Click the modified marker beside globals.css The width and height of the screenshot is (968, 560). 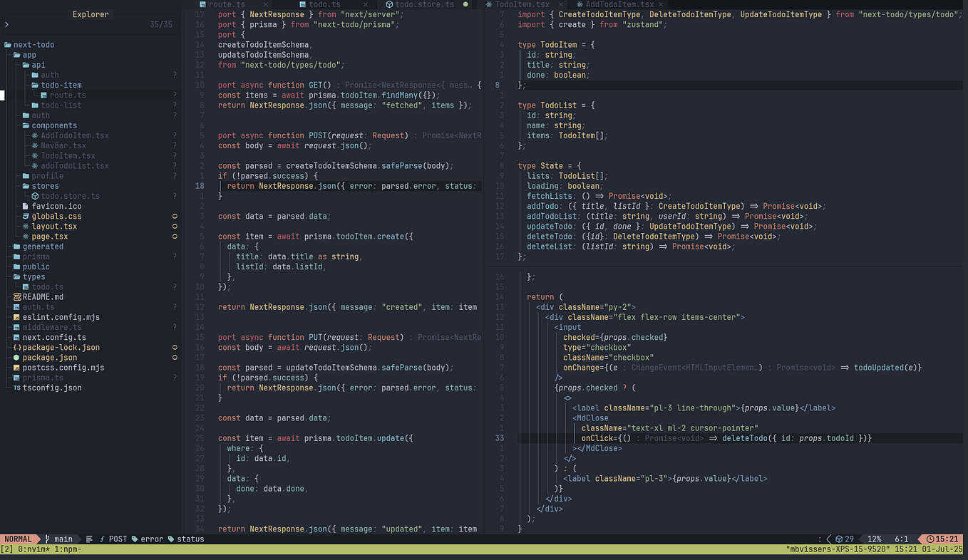[175, 216]
